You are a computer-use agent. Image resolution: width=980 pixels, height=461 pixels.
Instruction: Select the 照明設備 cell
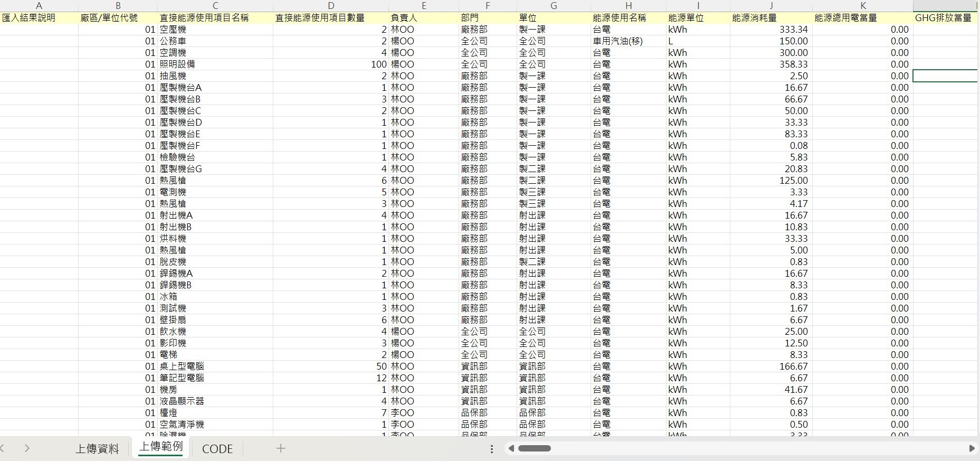(215, 64)
